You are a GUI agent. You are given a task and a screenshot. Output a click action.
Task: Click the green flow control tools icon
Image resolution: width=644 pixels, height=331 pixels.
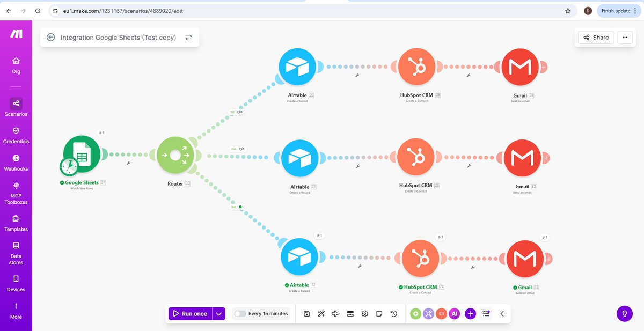pos(415,314)
